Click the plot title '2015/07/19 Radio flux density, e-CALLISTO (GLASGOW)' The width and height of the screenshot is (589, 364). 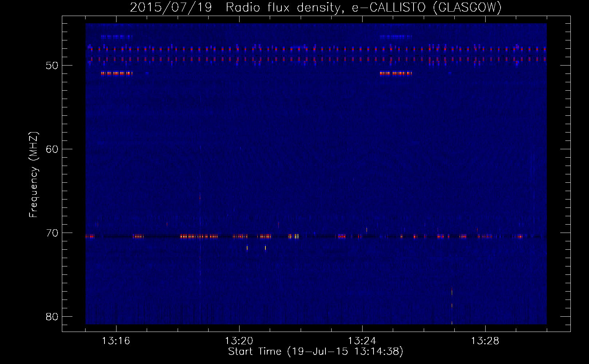click(316, 7)
